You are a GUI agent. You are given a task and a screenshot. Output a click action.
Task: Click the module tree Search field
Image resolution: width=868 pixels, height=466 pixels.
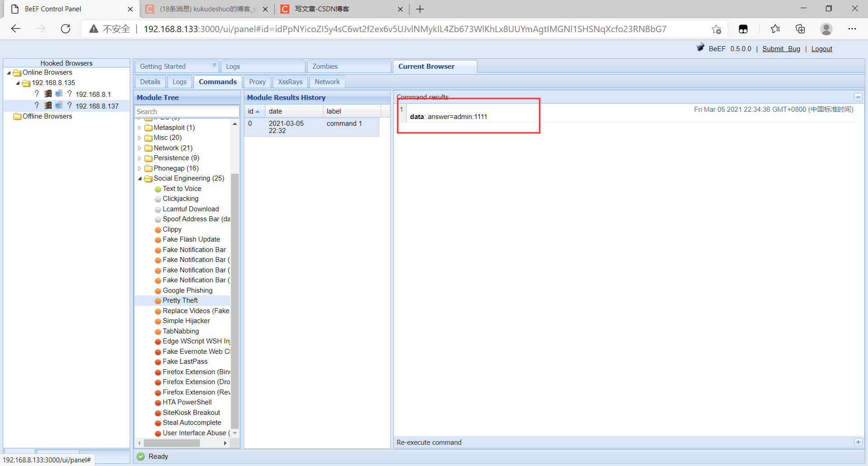[x=187, y=111]
